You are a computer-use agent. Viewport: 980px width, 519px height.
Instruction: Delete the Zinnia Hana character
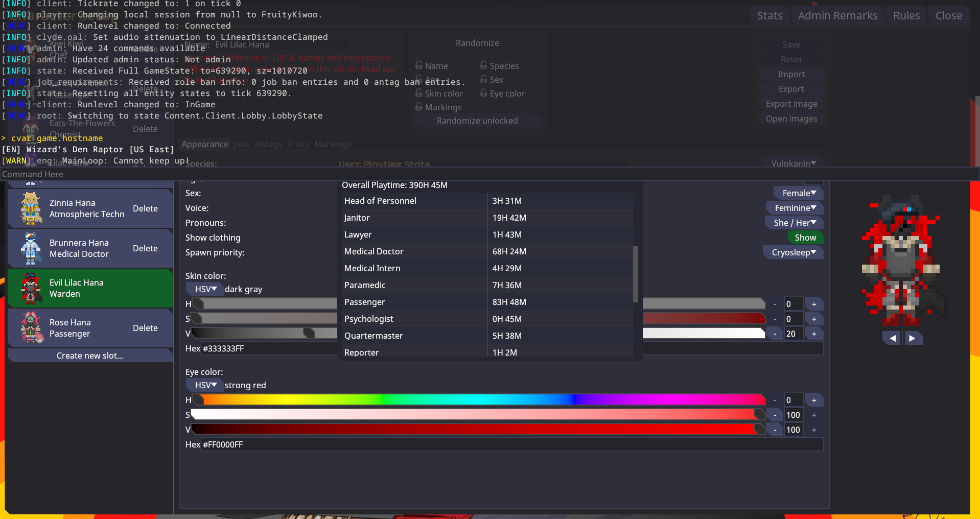(145, 208)
